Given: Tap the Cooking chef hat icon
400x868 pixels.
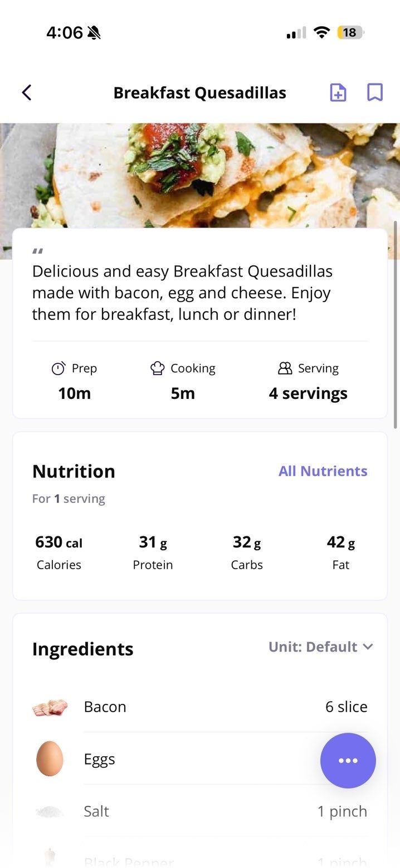Looking at the screenshot, I should pyautogui.click(x=158, y=368).
